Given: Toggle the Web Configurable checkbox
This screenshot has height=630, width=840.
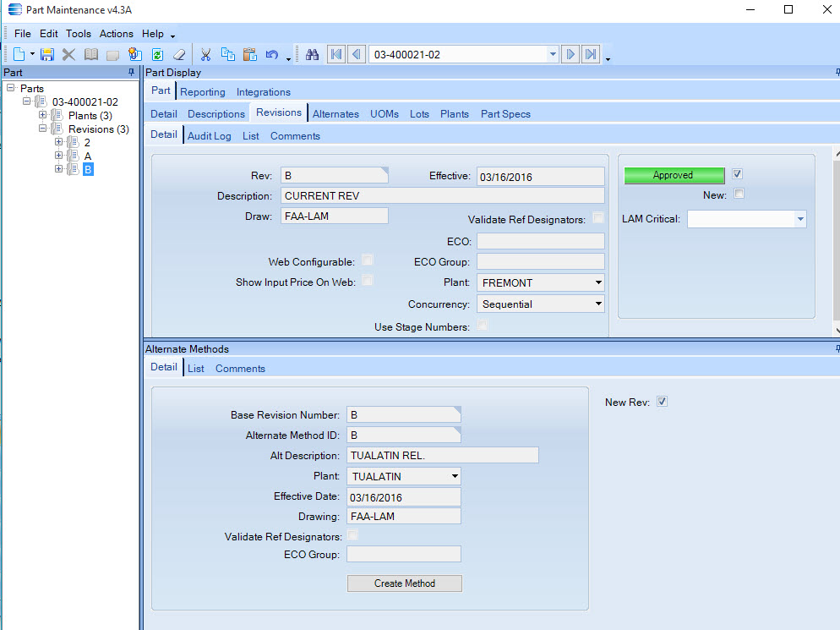Looking at the screenshot, I should point(368,260).
